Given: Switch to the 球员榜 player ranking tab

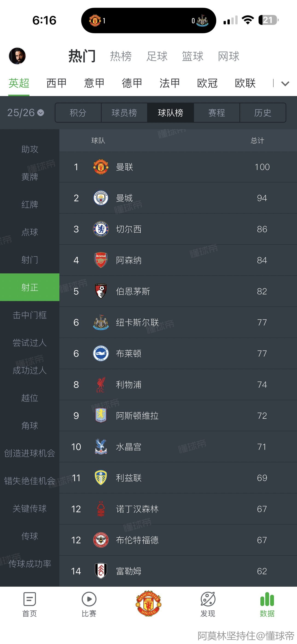Looking at the screenshot, I should click(124, 113).
